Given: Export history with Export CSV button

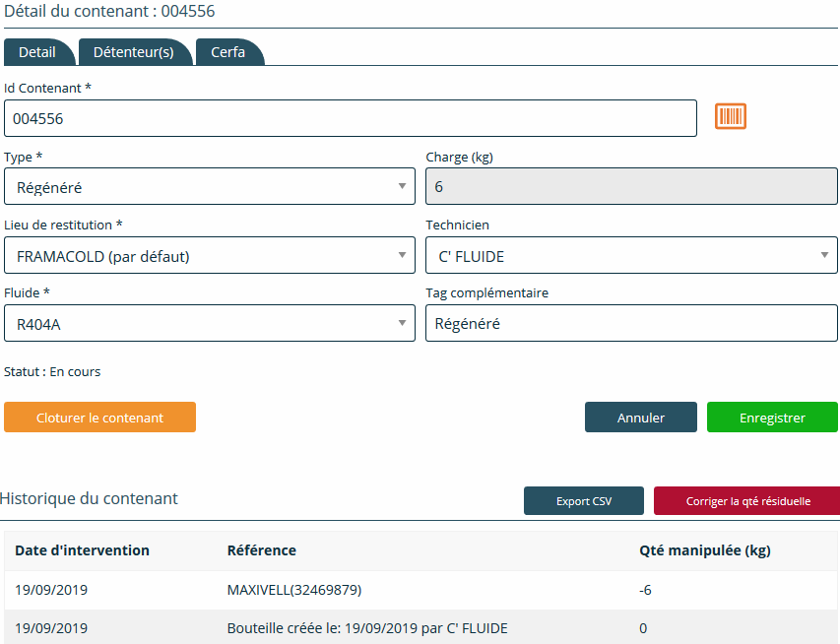Looking at the screenshot, I should click(583, 500).
